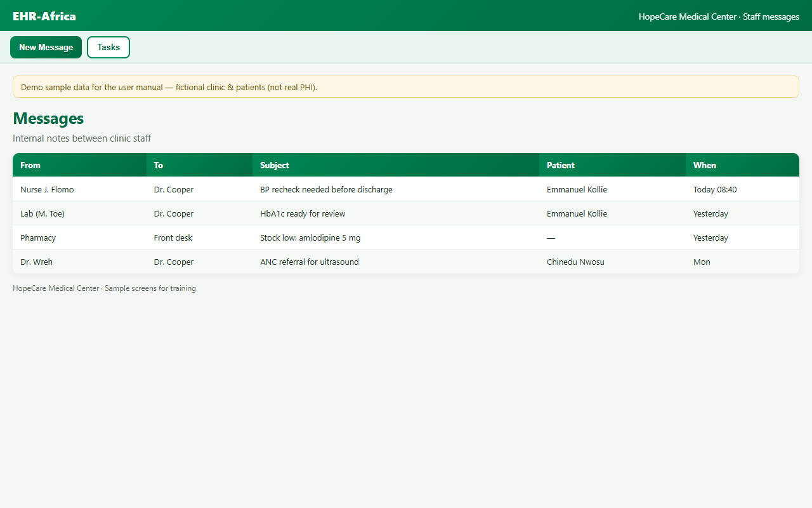
Task: Click Dr. Cooper in Nurse J. Flomo row
Action: (174, 189)
